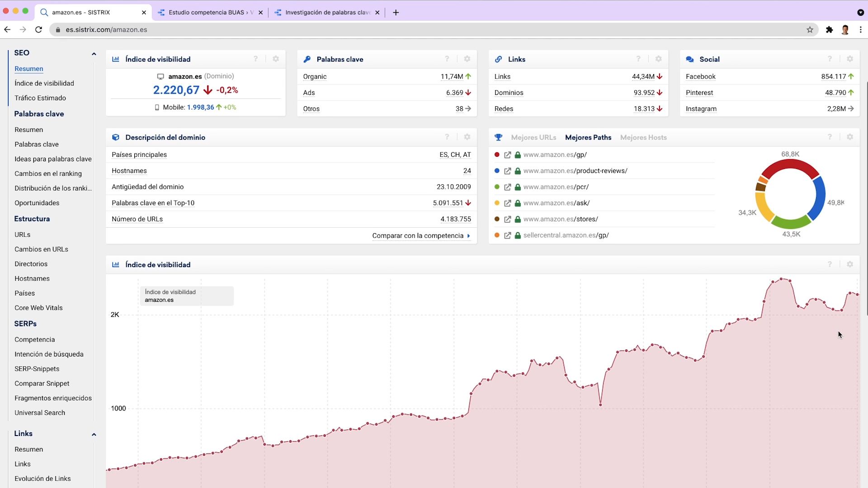Open help for Descripción del dominio box
The image size is (868, 488).
point(447,137)
